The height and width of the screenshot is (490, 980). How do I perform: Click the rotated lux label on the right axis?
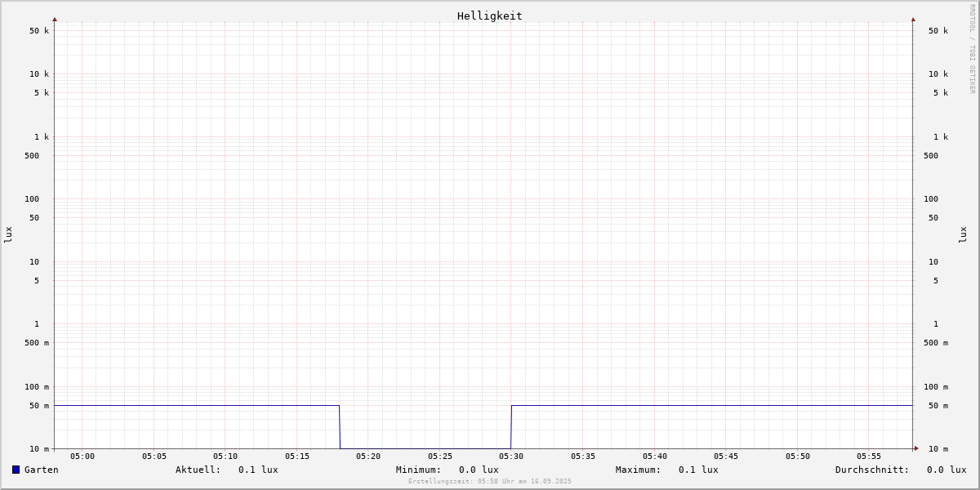963,234
